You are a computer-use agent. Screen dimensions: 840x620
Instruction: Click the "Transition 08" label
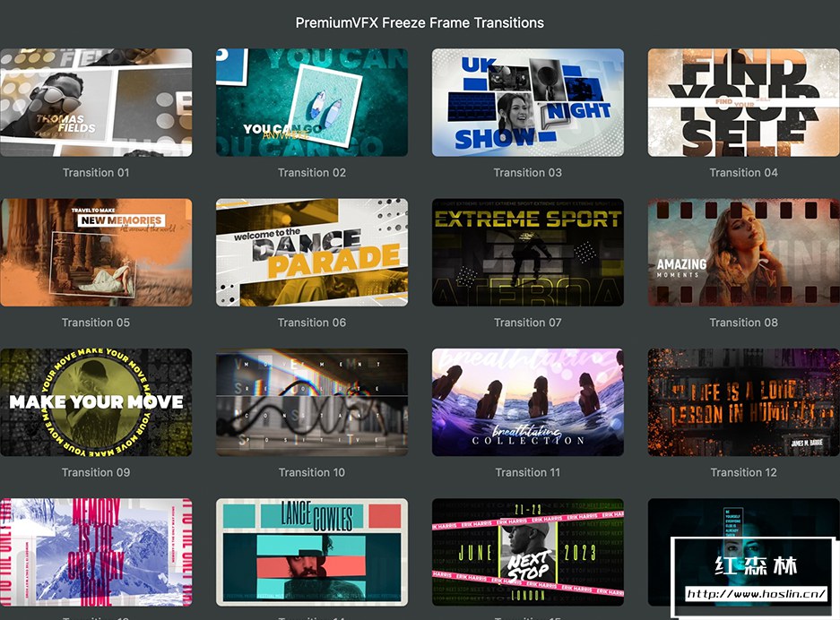tap(743, 323)
